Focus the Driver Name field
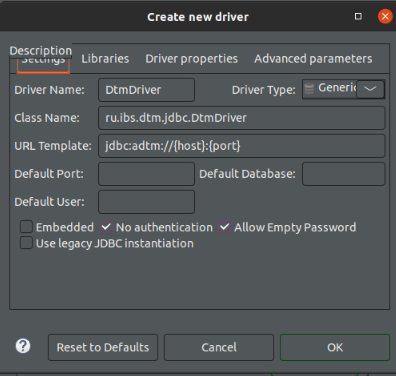The image size is (396, 376). 146,90
